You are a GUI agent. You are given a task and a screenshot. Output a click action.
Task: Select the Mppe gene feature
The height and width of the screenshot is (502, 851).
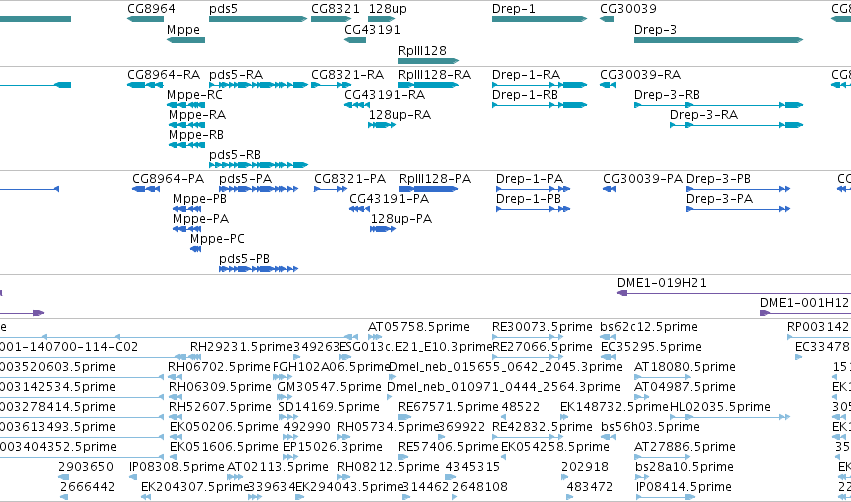186,40
